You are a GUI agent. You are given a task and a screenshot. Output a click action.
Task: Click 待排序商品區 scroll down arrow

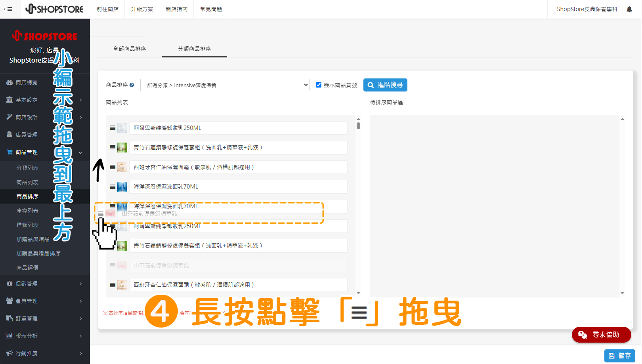[622, 293]
